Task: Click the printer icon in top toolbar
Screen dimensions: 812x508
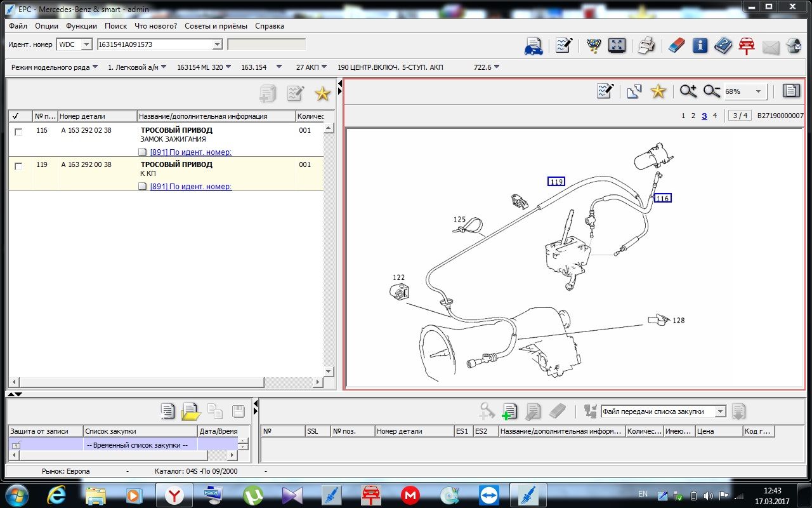Action: [x=646, y=46]
